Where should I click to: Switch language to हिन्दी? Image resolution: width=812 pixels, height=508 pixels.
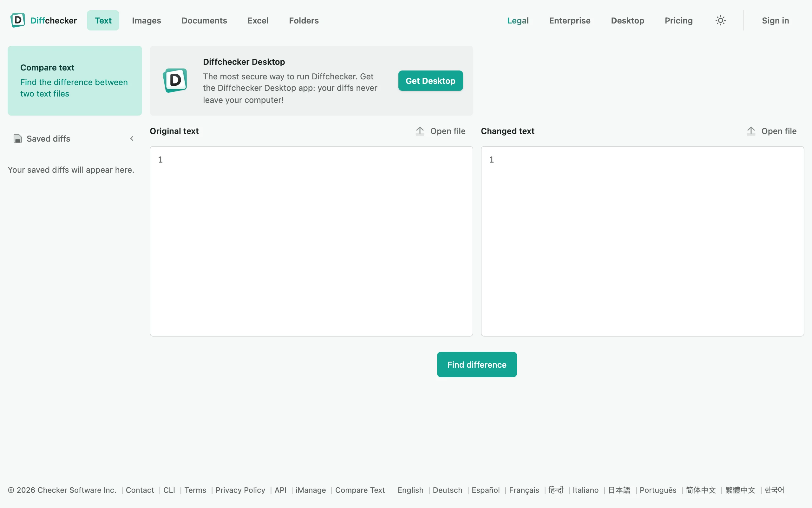[x=556, y=490]
